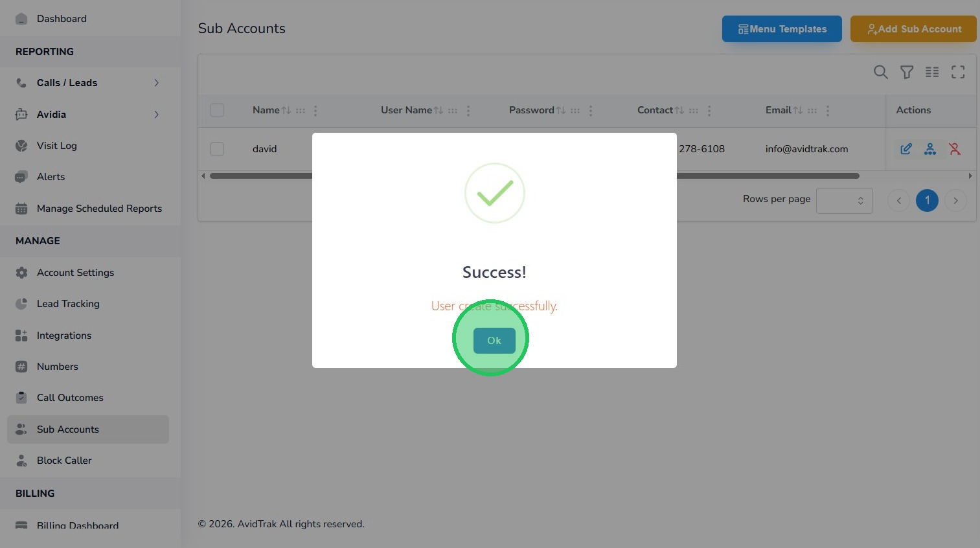The width and height of the screenshot is (980, 548).
Task: Go to the next page of results
Action: coord(955,201)
